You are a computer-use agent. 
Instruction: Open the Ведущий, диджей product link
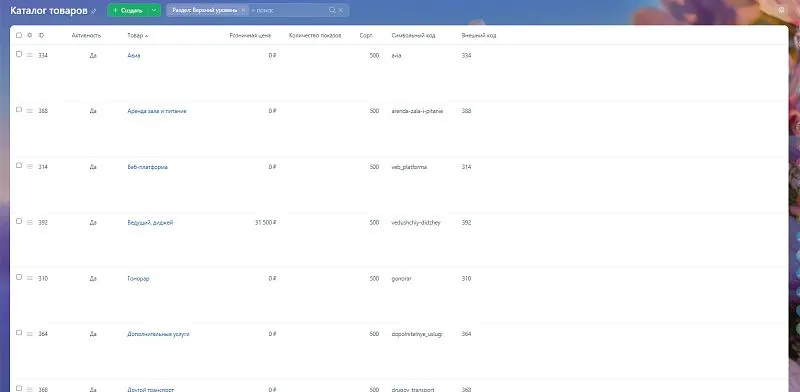[150, 223]
